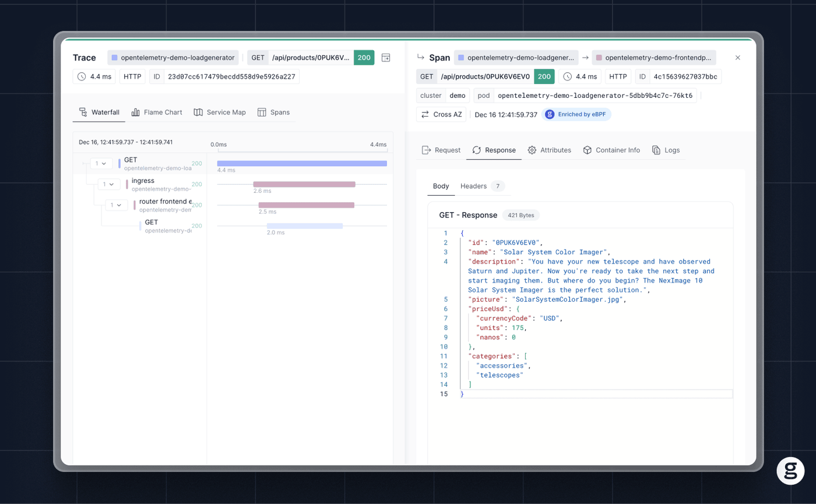The height and width of the screenshot is (504, 816).
Task: Click the HTTP tag in Trace header
Action: coord(133,76)
